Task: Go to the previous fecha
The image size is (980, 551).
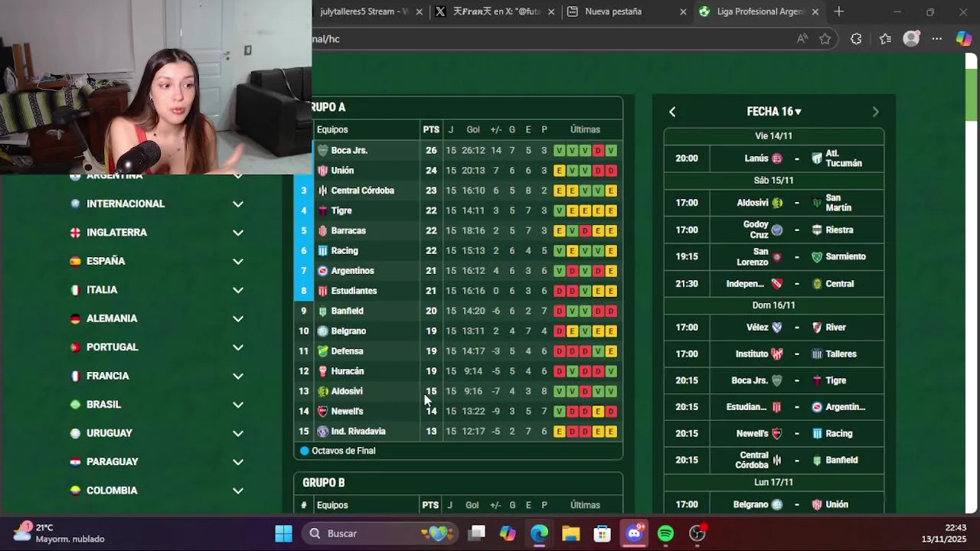Action: click(x=672, y=112)
